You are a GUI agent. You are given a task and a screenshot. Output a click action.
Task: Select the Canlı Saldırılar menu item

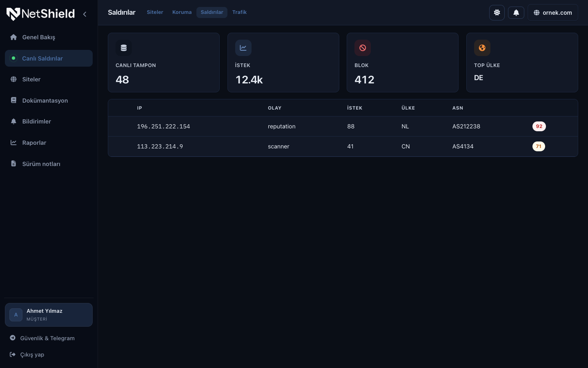click(x=49, y=58)
